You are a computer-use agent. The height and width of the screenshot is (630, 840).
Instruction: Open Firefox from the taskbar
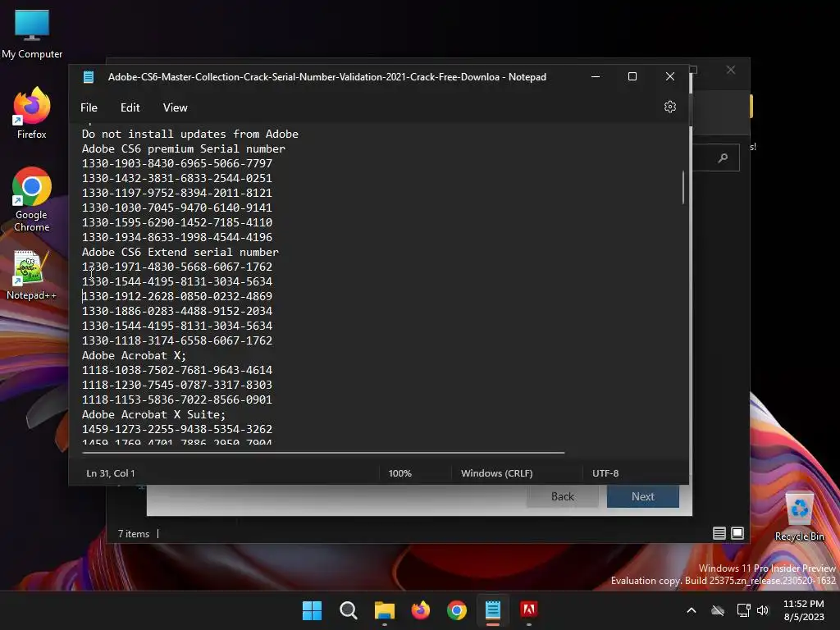tap(421, 610)
